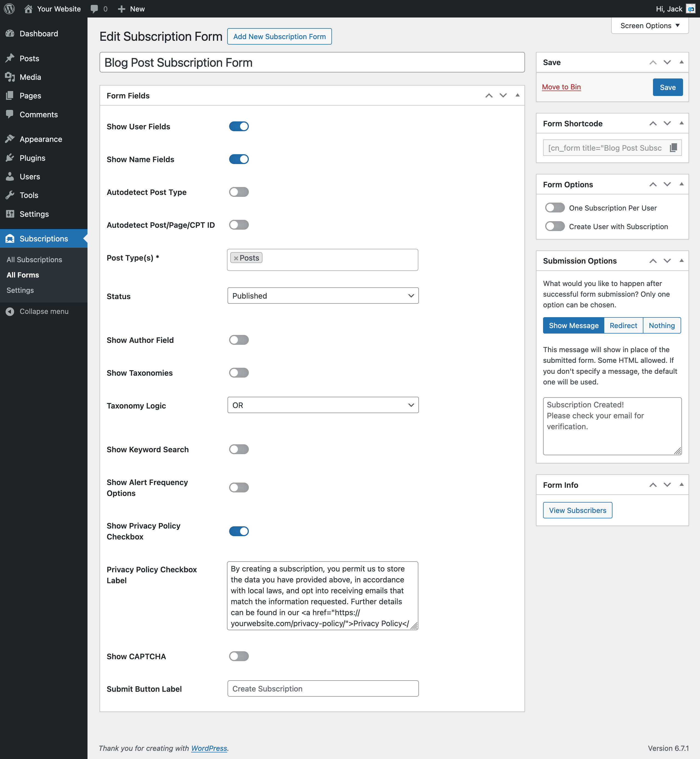
Task: Open All Forms submenu item
Action: pos(23,275)
